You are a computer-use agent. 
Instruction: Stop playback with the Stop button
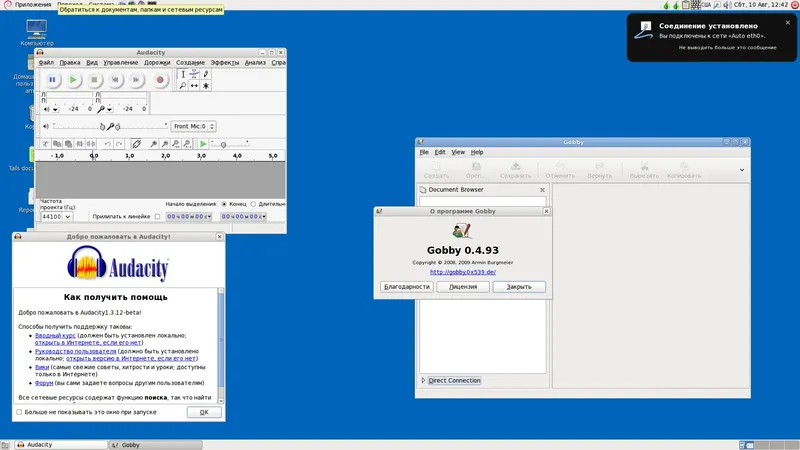coord(94,80)
